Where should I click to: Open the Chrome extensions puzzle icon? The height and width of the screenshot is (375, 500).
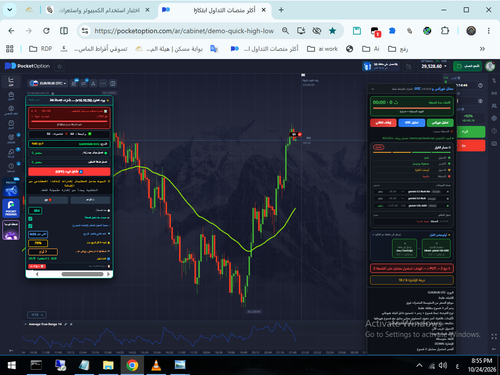(445, 31)
